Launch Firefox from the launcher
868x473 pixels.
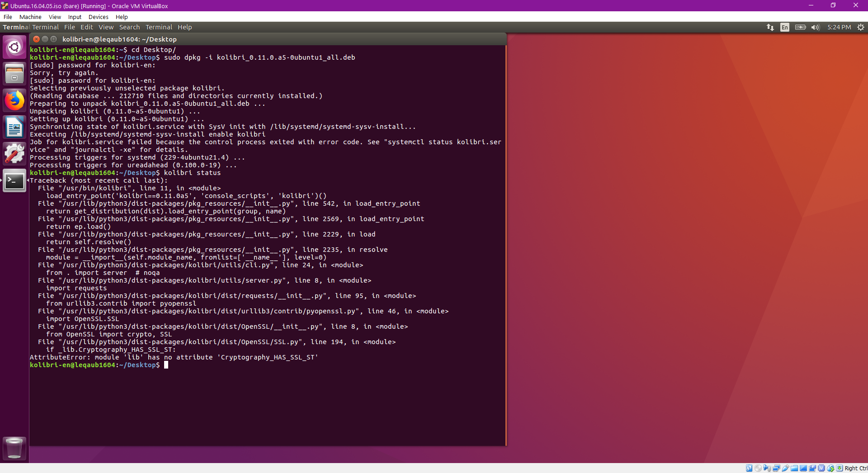tap(14, 100)
